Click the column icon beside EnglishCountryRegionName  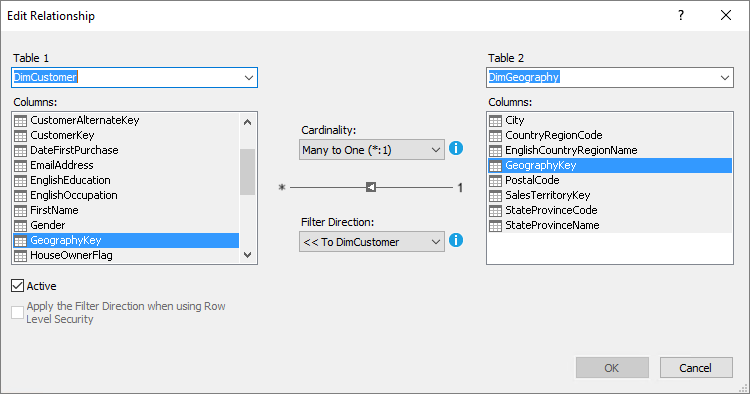496,151
